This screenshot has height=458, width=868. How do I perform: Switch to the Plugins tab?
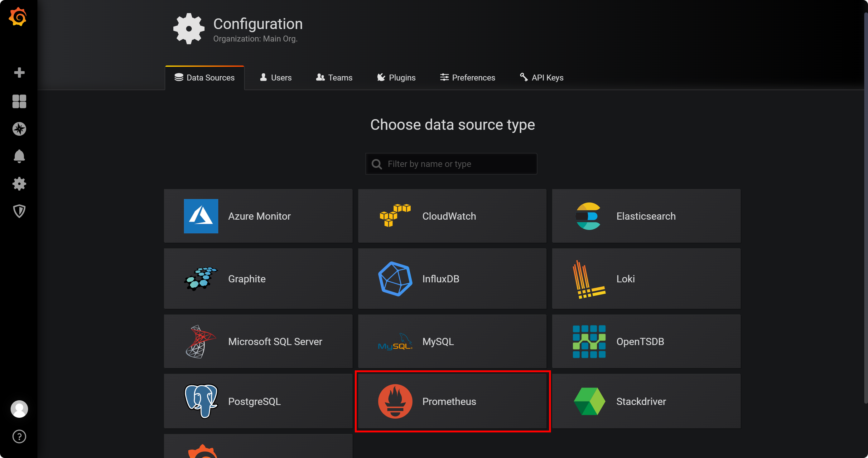(x=396, y=78)
